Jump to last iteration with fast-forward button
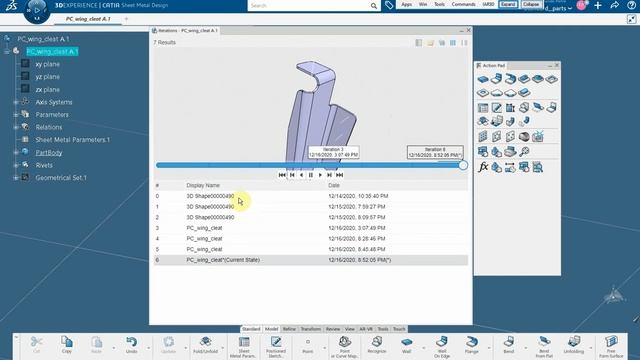 click(x=340, y=175)
